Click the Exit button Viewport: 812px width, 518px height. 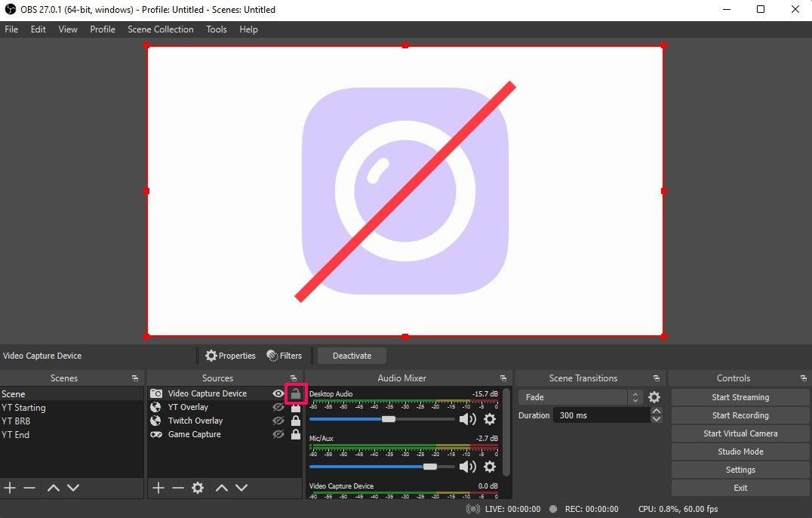click(x=740, y=488)
